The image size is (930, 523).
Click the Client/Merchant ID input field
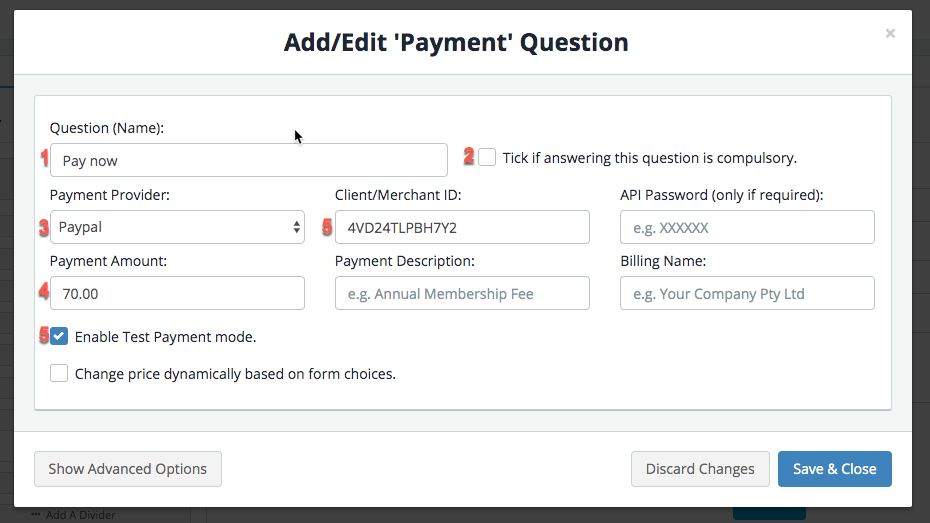point(462,227)
